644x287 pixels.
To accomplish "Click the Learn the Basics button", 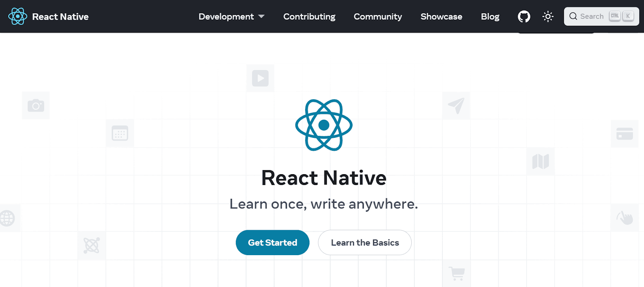I will click(365, 243).
